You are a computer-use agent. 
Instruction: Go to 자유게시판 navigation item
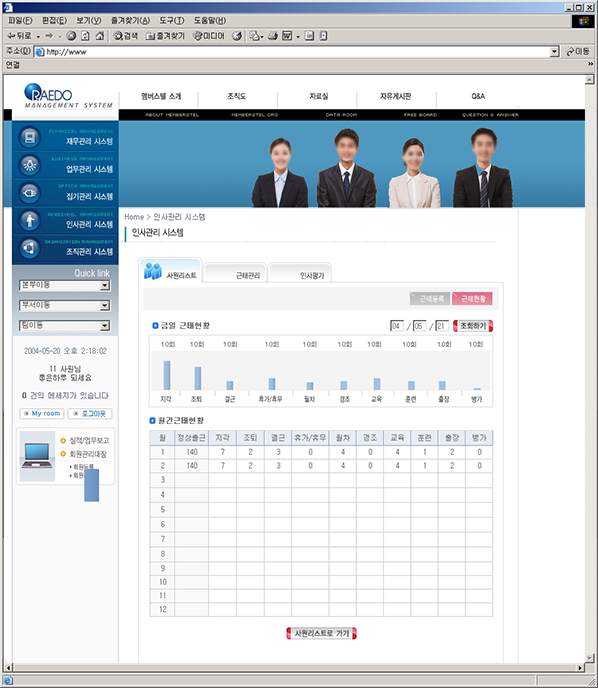click(x=395, y=96)
